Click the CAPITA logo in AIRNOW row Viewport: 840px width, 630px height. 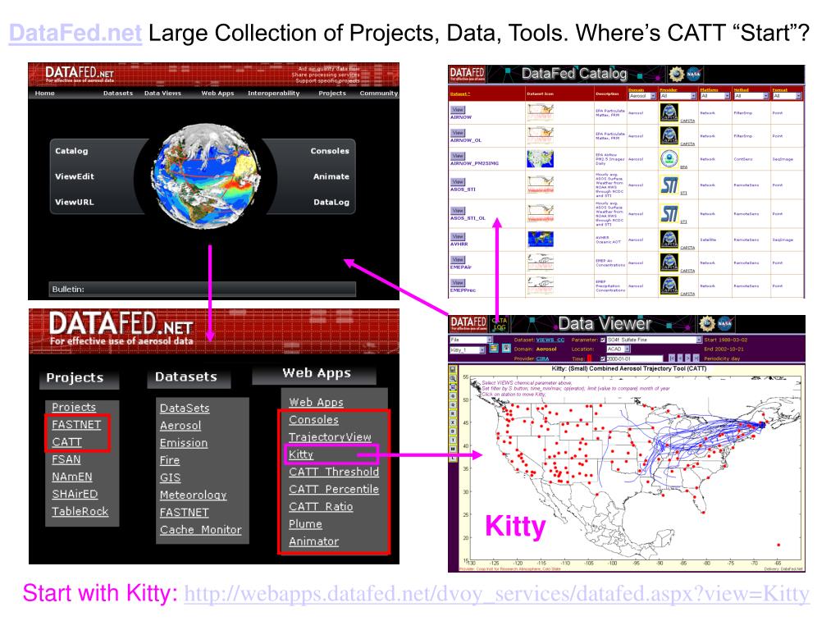point(669,112)
